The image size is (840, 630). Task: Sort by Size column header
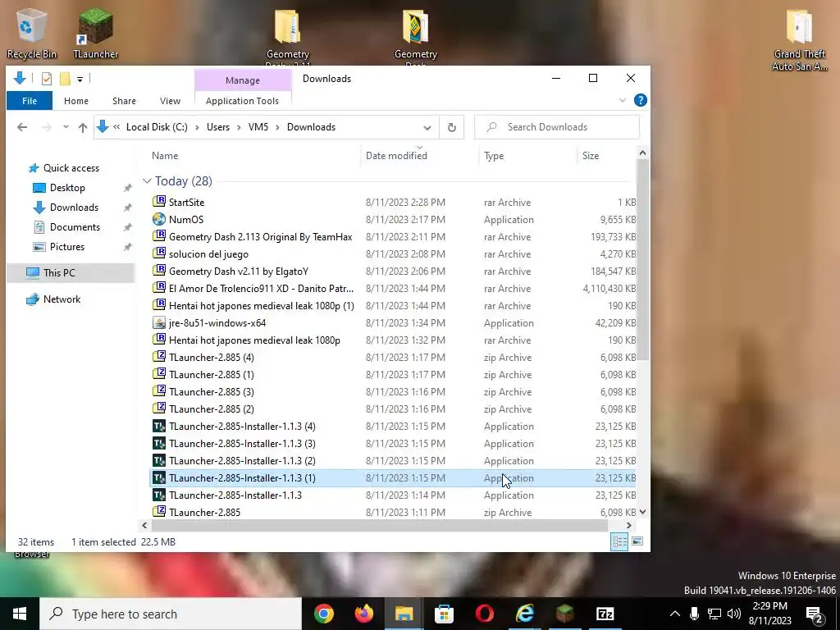(x=591, y=155)
